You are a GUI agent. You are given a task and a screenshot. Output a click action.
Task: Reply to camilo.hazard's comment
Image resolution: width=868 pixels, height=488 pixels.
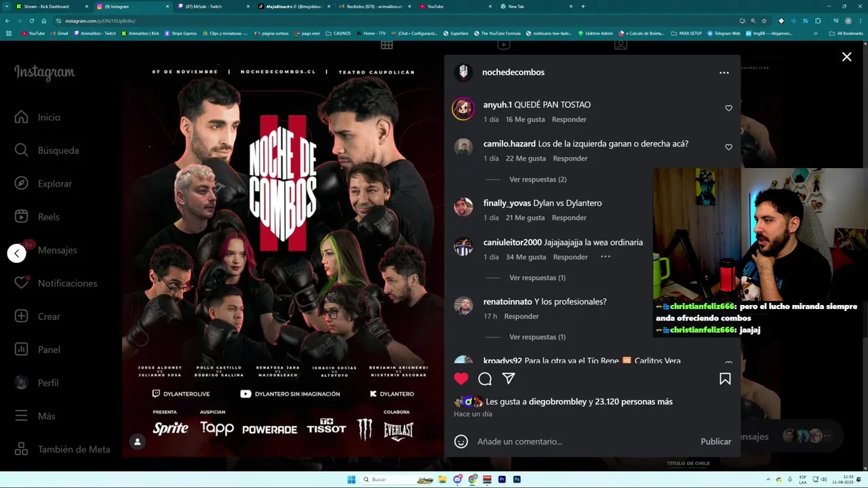(x=570, y=159)
